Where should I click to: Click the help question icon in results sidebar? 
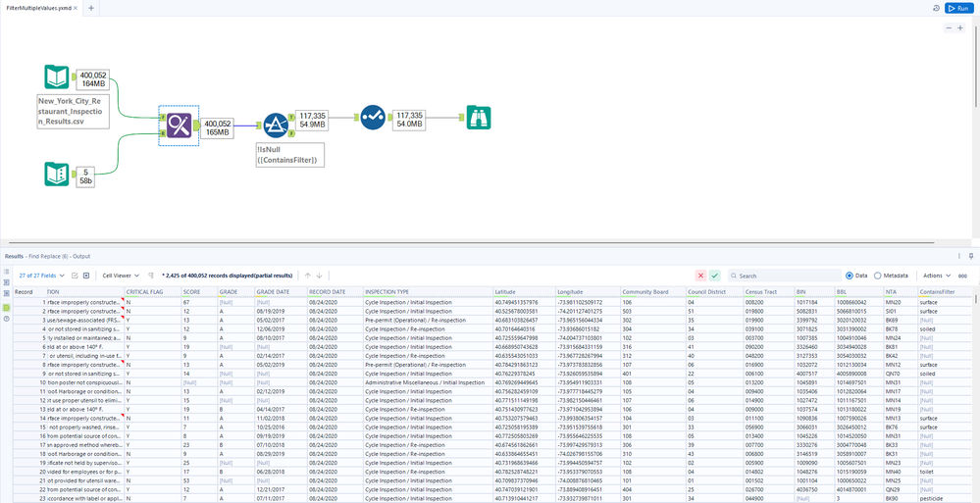point(6,319)
